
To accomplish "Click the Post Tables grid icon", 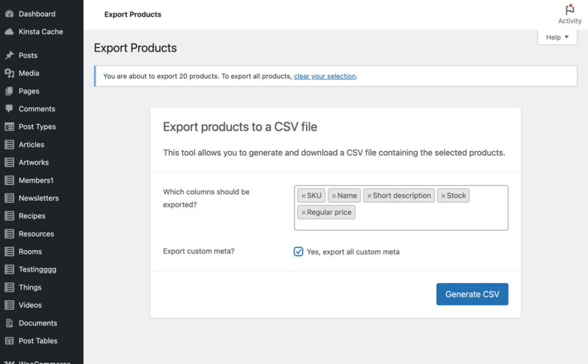I will pyautogui.click(x=9, y=341).
